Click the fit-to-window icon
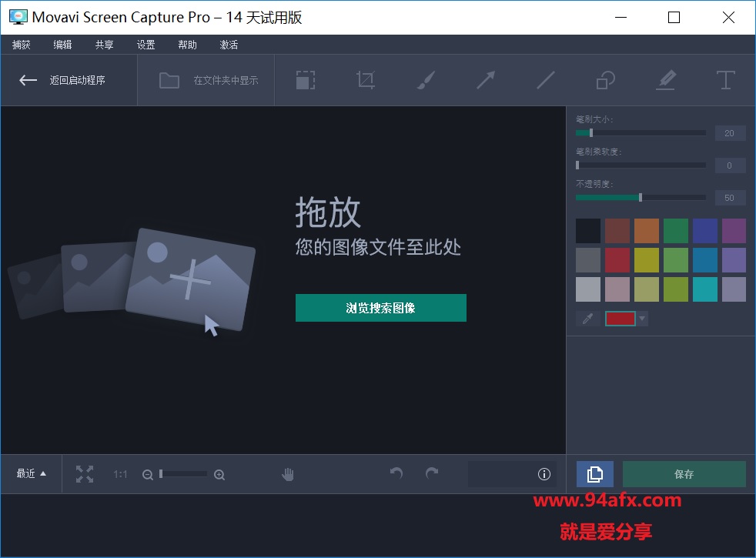The height and width of the screenshot is (558, 756). [x=85, y=474]
